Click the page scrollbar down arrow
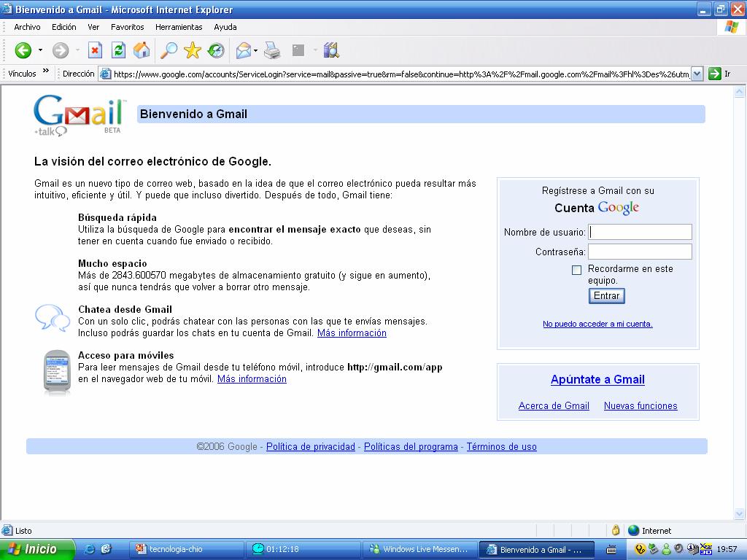Image resolution: width=747 pixels, height=560 pixels. [740, 514]
